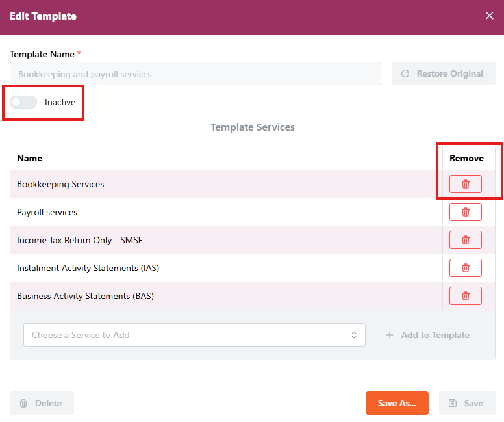Click the Restore Original button

[x=443, y=73]
